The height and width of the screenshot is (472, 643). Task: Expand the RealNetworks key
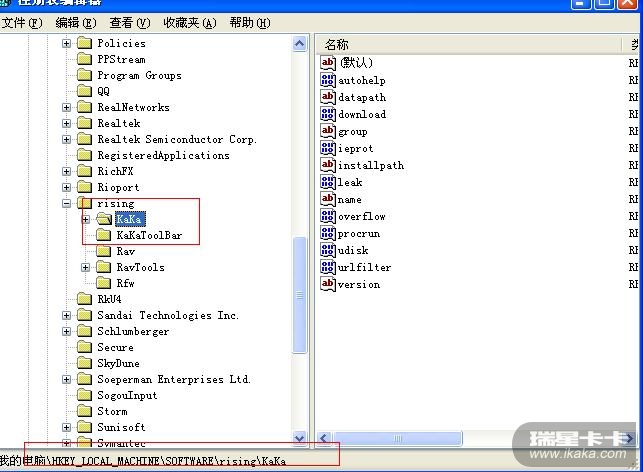tap(66, 107)
